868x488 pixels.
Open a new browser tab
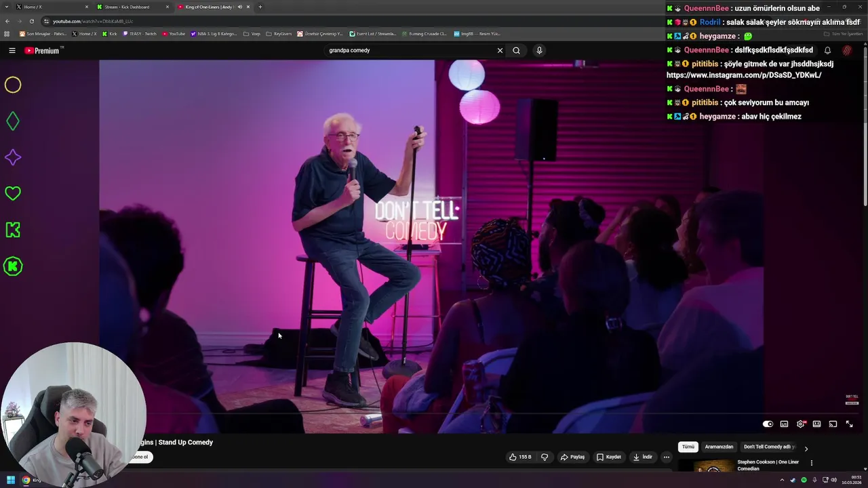tap(260, 7)
